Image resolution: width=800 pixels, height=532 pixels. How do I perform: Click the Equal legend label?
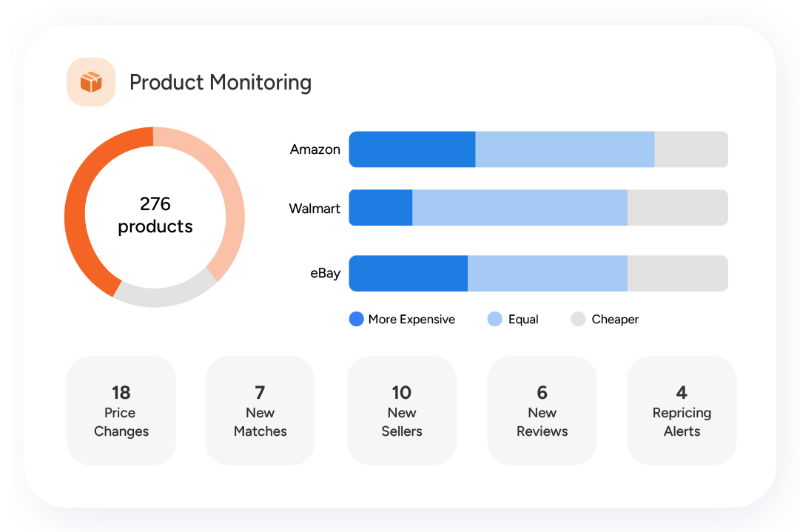pos(523,320)
